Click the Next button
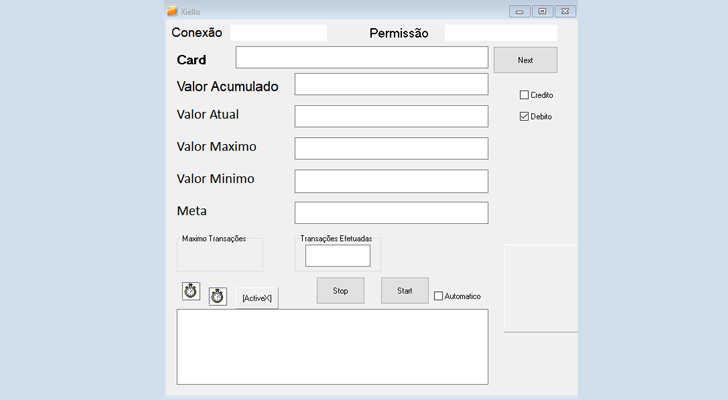Viewport: 728px width, 400px height. (x=526, y=60)
